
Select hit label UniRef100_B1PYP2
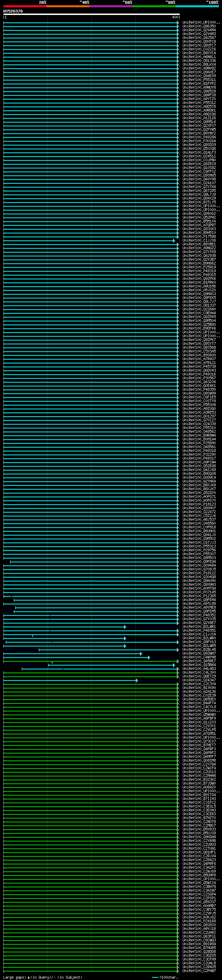click(x=199, y=84)
